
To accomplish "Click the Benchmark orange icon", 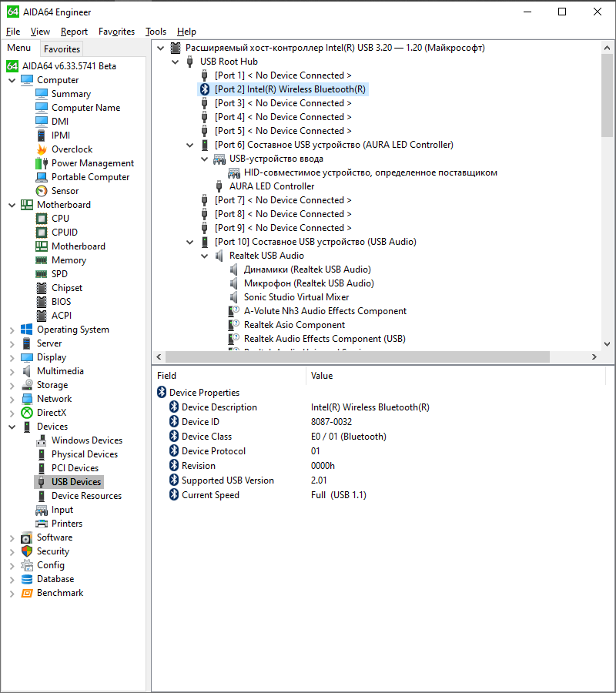I will tap(27, 593).
